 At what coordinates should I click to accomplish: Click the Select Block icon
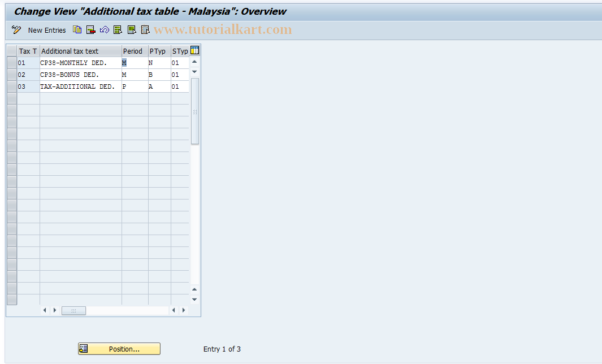click(x=132, y=30)
